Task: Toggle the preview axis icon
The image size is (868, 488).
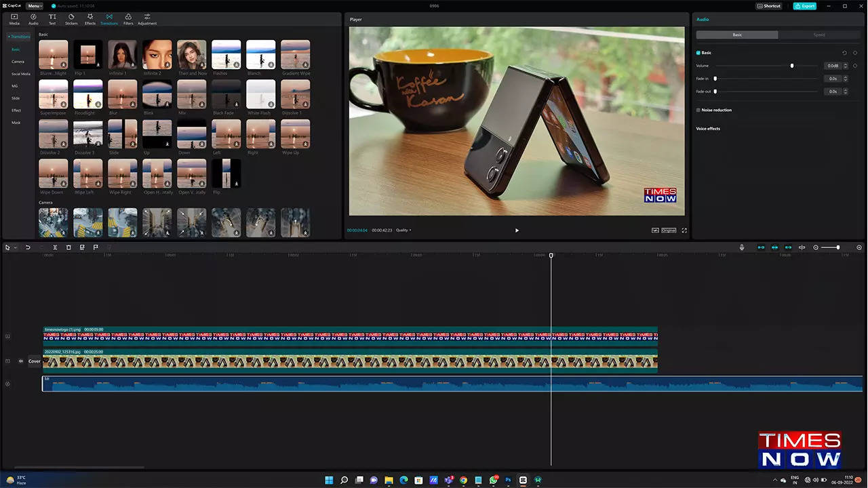Action: coord(802,247)
